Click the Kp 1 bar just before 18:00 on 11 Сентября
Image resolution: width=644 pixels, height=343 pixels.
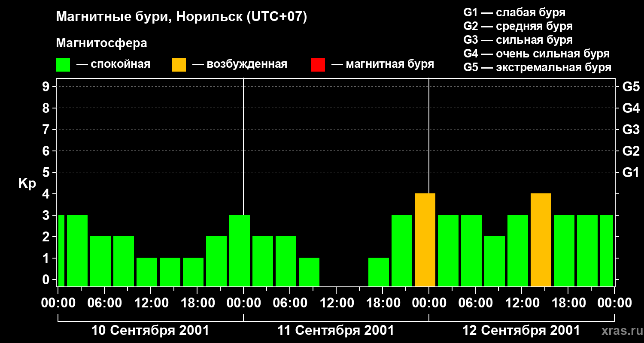[x=379, y=272]
